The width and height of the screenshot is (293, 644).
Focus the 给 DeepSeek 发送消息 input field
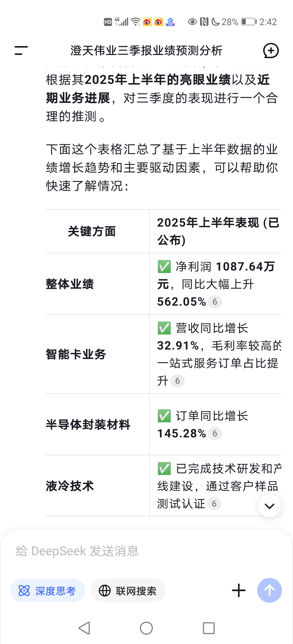tap(146, 551)
